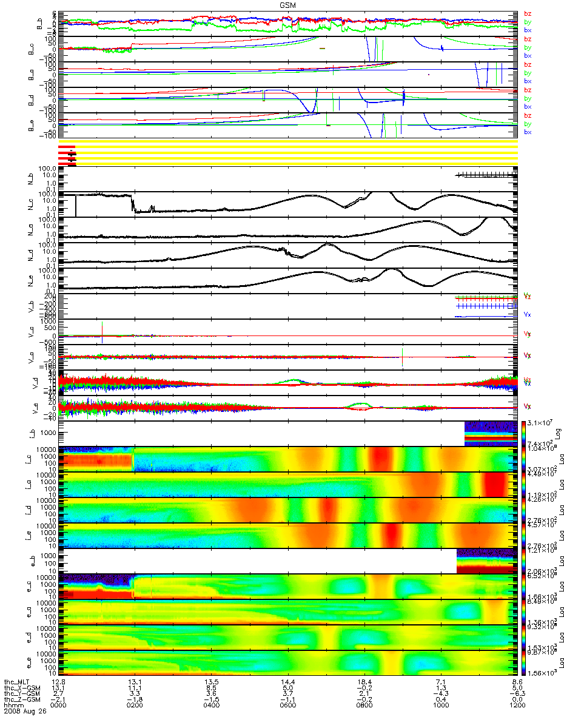
Task: Select the N_b density panel label
Action: point(30,180)
